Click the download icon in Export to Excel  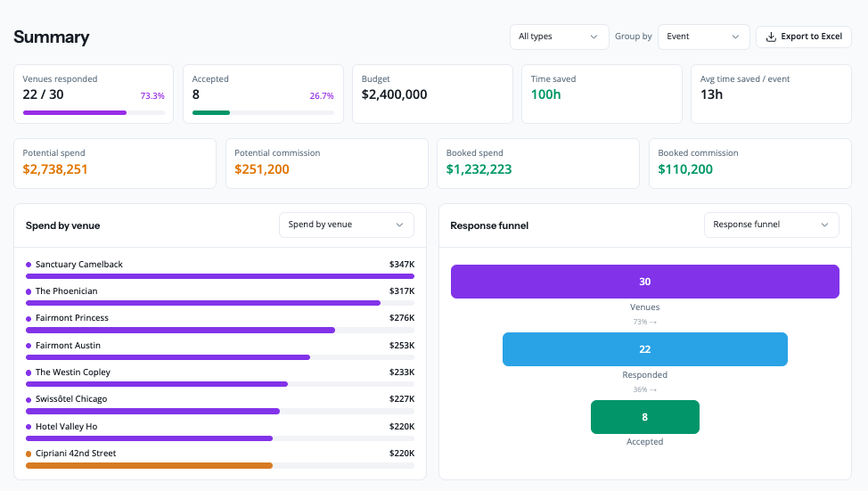pyautogui.click(x=771, y=37)
